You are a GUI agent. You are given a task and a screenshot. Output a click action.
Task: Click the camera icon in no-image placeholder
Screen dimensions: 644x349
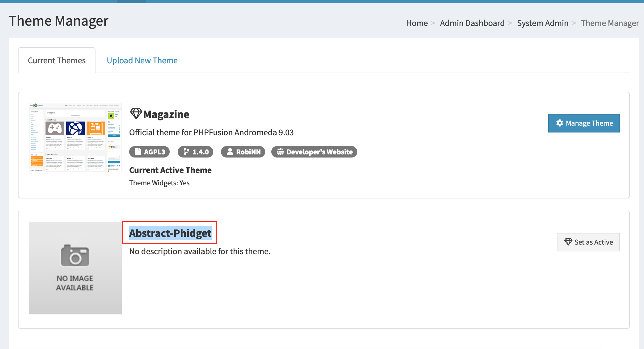click(x=75, y=255)
